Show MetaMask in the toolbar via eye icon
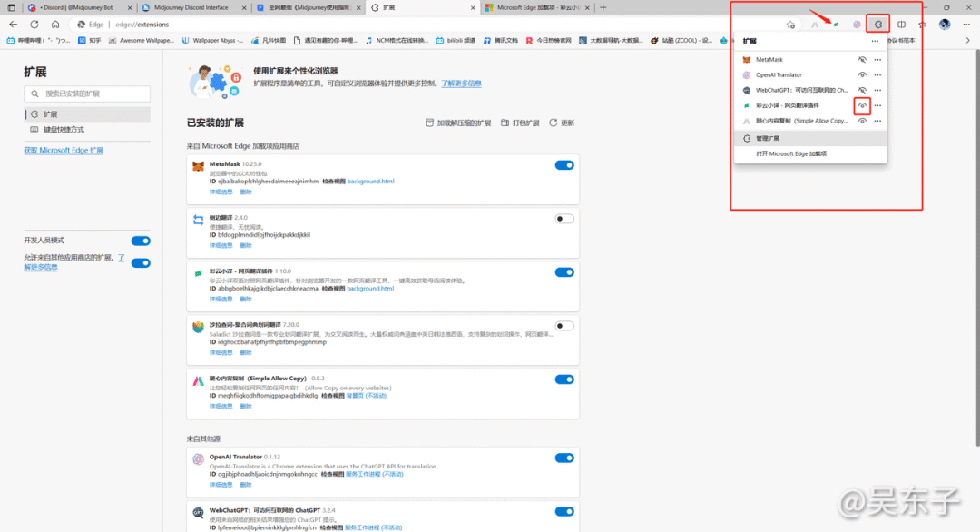980x532 pixels. point(862,59)
